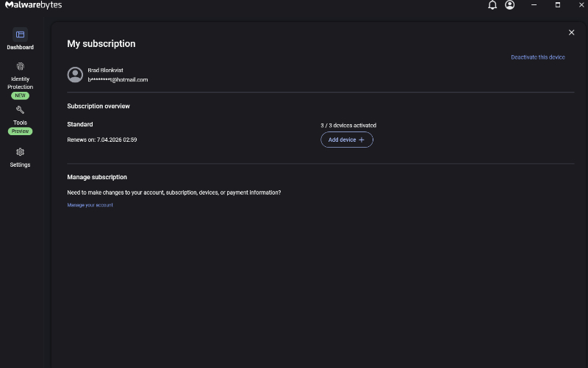Select the Settings label in sidebar

tap(21, 165)
